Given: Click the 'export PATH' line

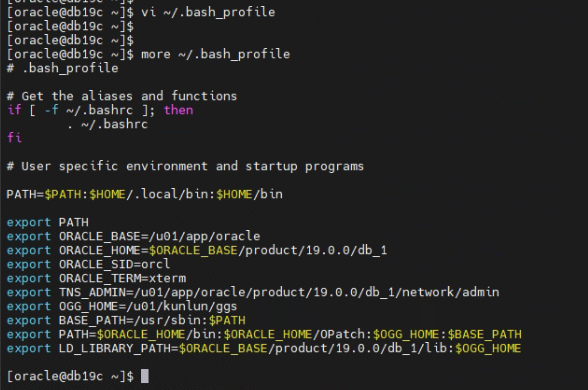Looking at the screenshot, I should (48, 222).
